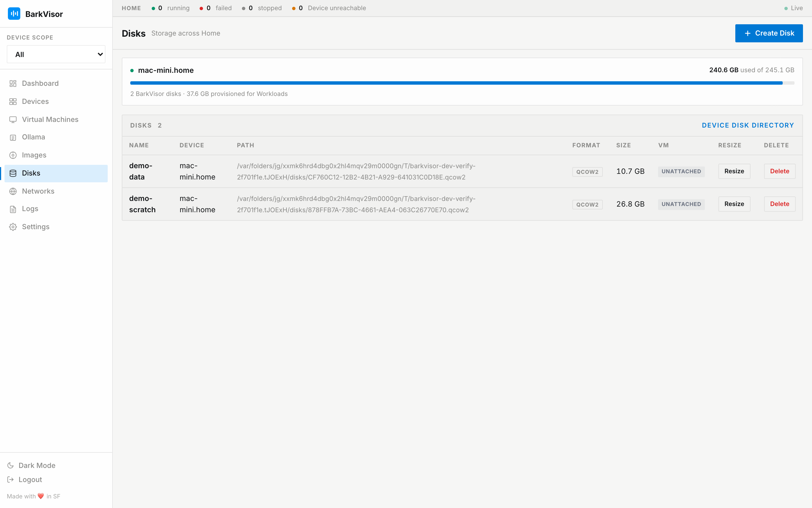Click the demo-scratch disk file path
The width and height of the screenshot is (812, 508).
(356, 204)
